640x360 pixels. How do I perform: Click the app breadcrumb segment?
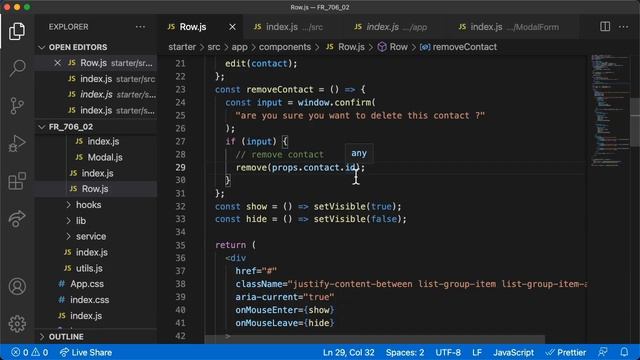239,47
